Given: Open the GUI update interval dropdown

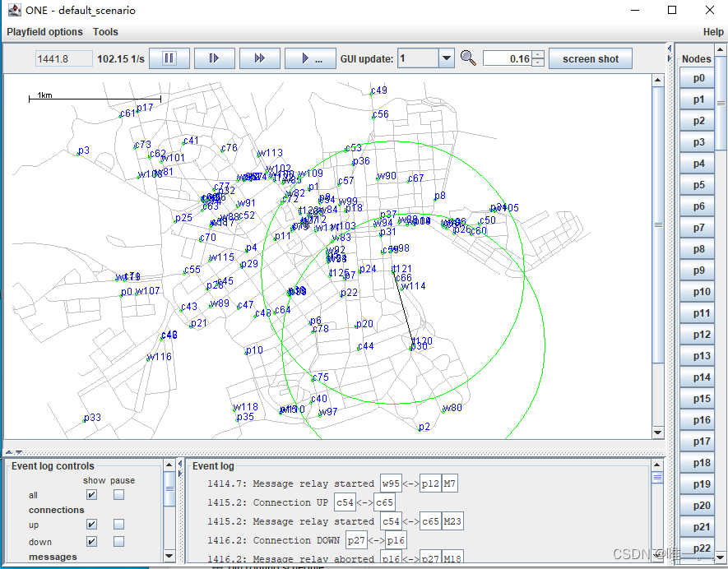Looking at the screenshot, I should [x=445, y=58].
